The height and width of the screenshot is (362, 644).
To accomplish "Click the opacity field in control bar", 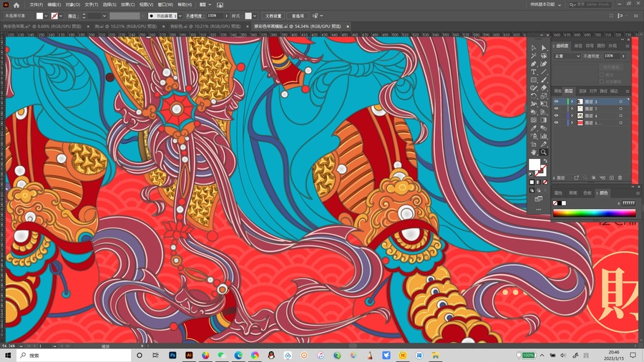I will click(x=214, y=16).
